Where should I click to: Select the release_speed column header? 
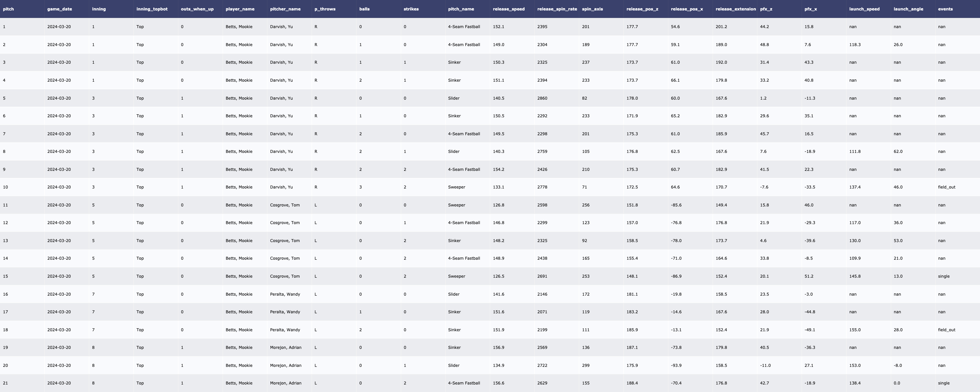coord(508,9)
